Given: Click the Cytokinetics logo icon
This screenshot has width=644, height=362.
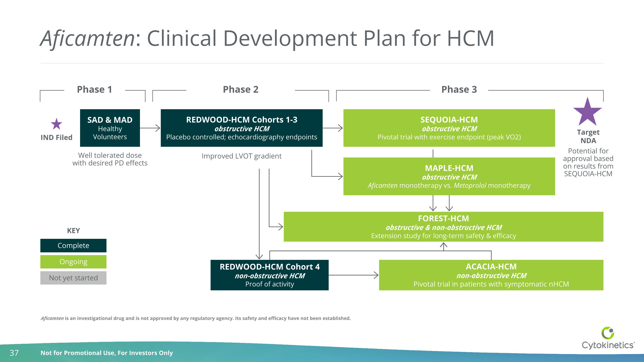Looking at the screenshot, I should coord(608,333).
